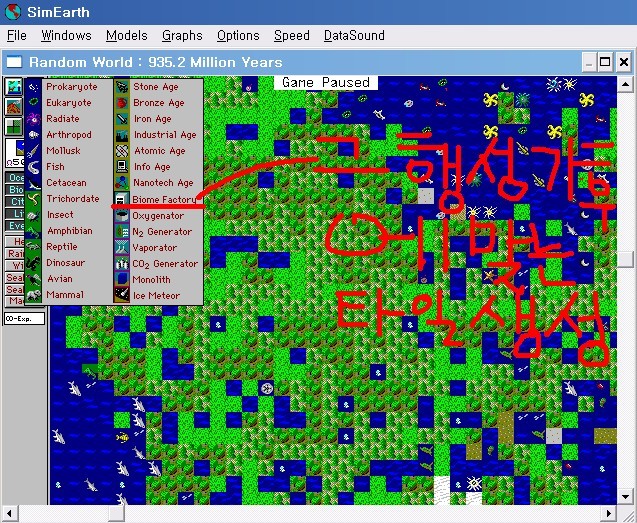Pick the Insect icon
637x523 pixels.
tap(34, 215)
